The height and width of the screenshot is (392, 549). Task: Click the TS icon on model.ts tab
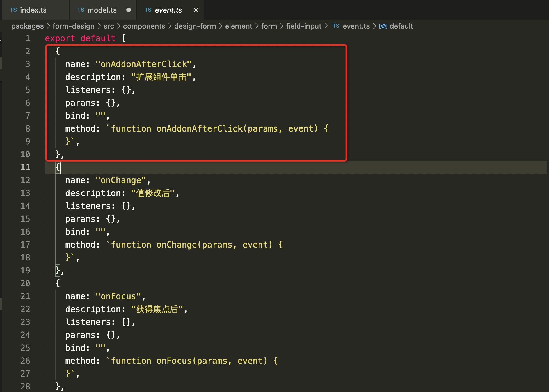click(81, 10)
